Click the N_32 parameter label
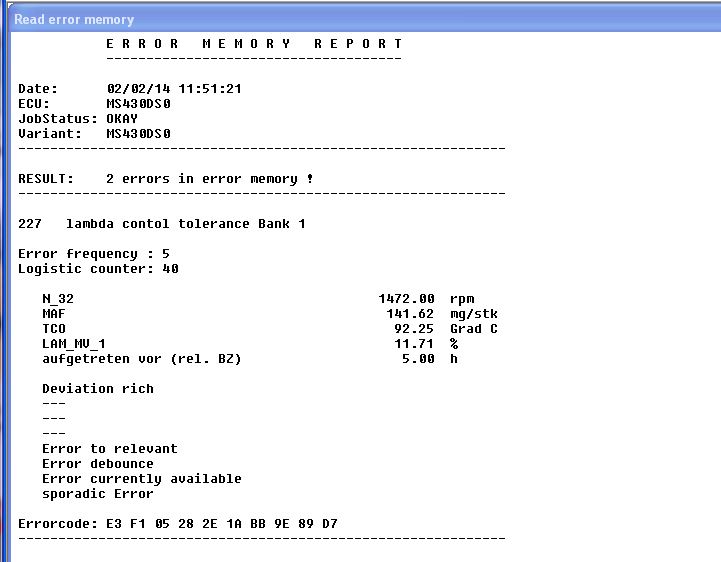This screenshot has width=721, height=562. pos(58,299)
